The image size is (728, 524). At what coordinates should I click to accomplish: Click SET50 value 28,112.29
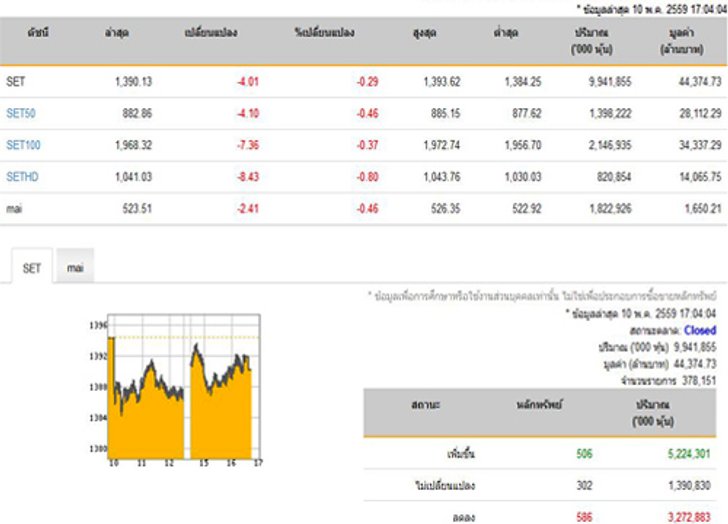[700, 113]
